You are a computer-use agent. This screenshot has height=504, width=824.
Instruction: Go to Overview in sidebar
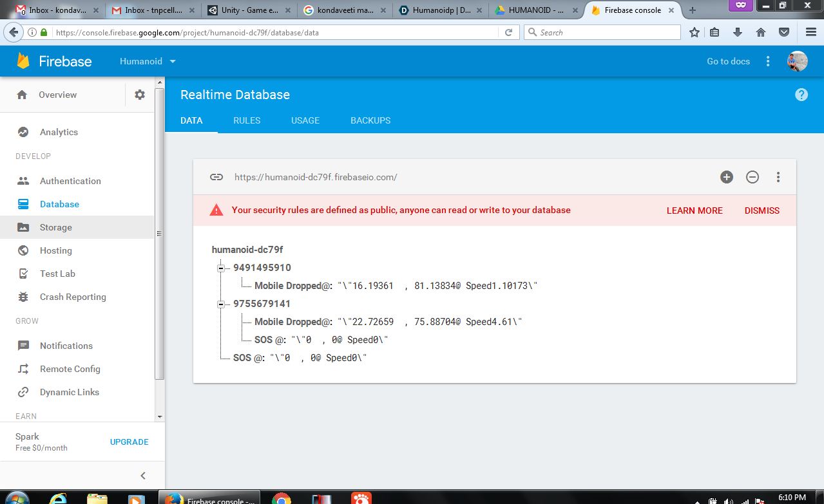[57, 95]
